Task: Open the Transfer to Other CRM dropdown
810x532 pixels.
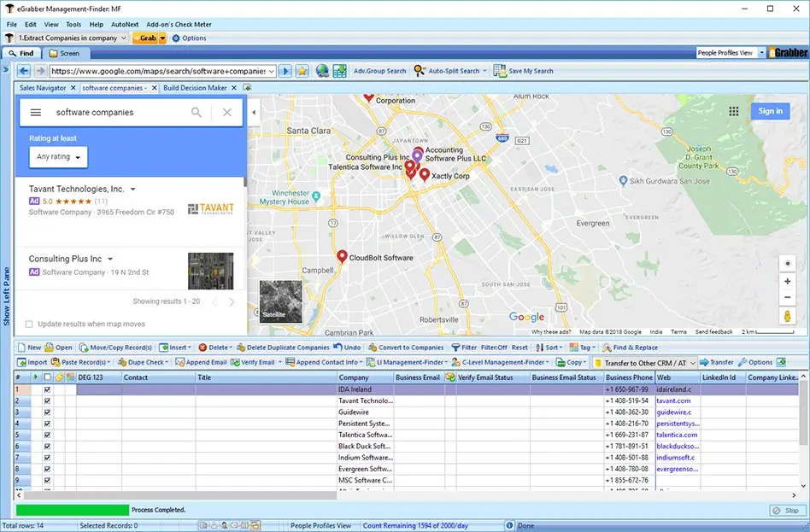Action: point(693,363)
